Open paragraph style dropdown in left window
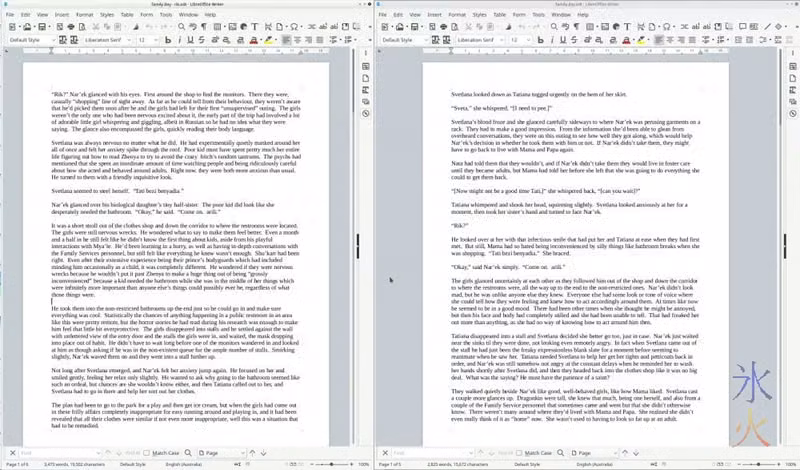 point(53,40)
